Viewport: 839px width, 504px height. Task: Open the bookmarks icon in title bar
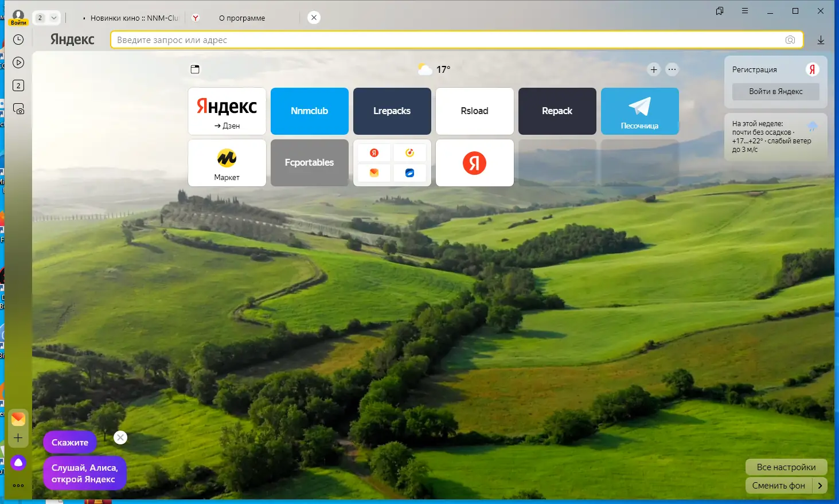720,11
